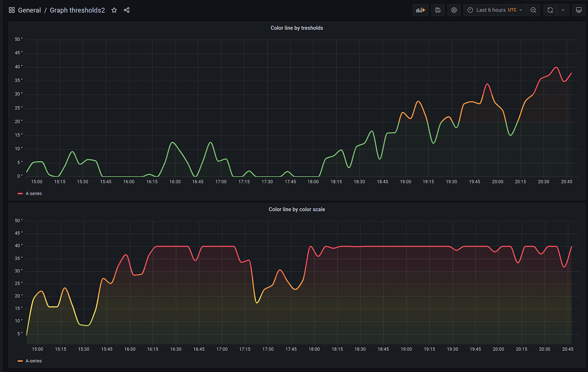The width and height of the screenshot is (588, 372).
Task: Open 'Color line by tresholds' panel menu
Action: tap(297, 28)
